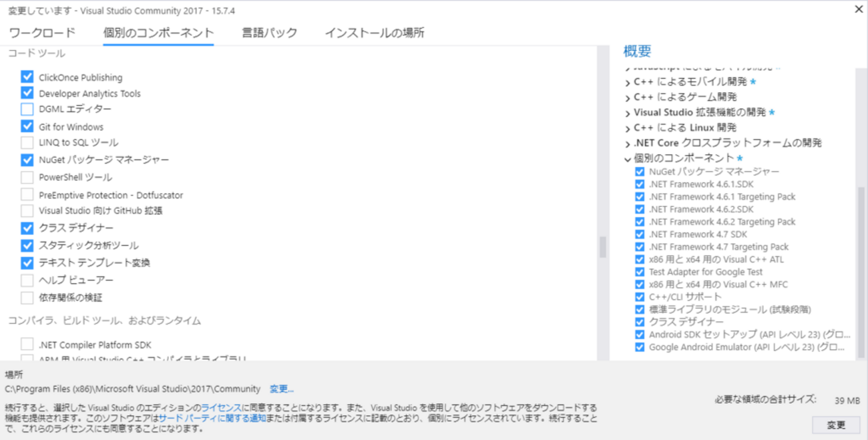Check the ヘルプ ビューアー box
Viewport: 868px width, 440px height.
pos(27,280)
